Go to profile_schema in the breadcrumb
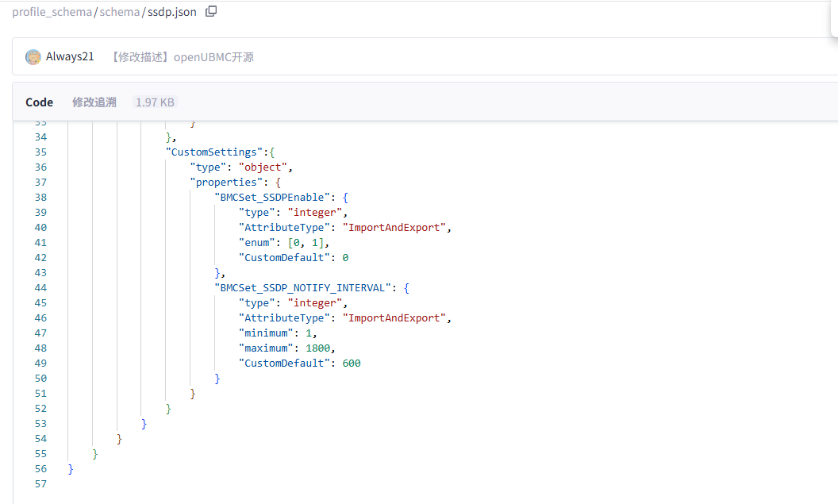The width and height of the screenshot is (838, 504). coord(52,12)
